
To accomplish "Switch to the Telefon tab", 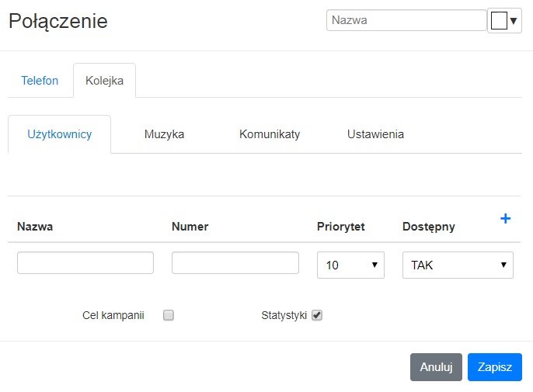I will coord(40,81).
